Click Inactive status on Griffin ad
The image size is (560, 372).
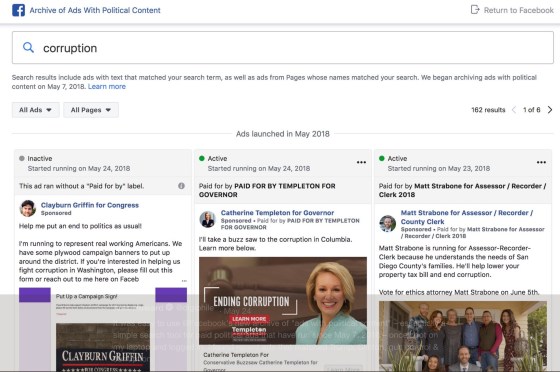(x=36, y=159)
